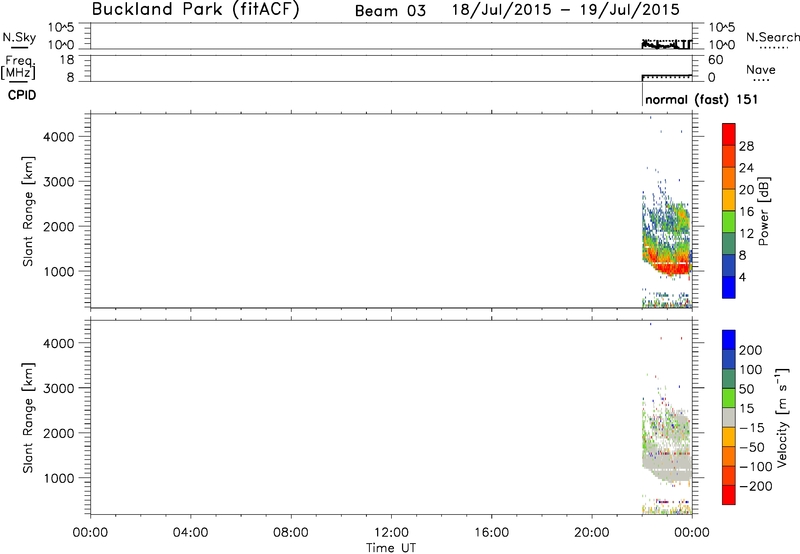
Task: Click the 12:00 time tick label
Action: click(x=391, y=533)
